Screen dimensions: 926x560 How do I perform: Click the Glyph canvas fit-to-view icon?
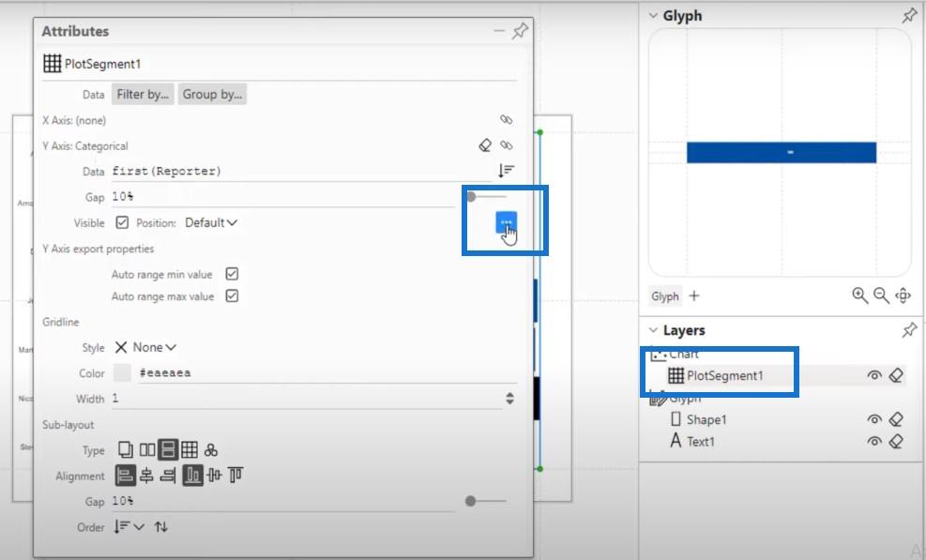coord(903,295)
